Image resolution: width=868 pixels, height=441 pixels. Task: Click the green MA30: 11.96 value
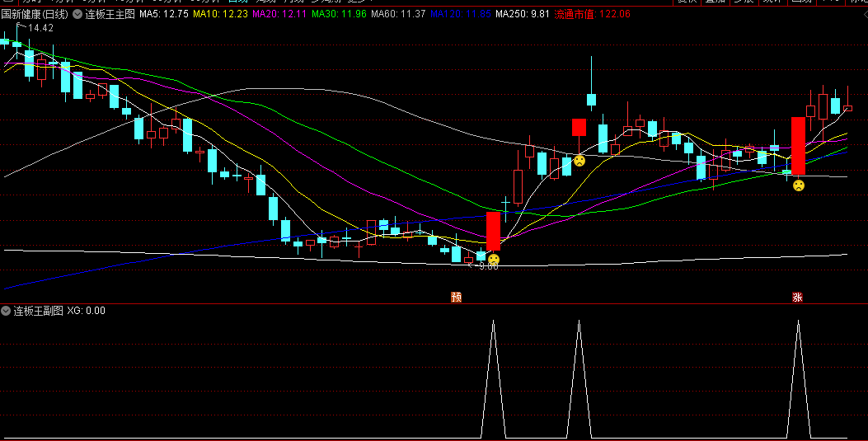(339, 14)
